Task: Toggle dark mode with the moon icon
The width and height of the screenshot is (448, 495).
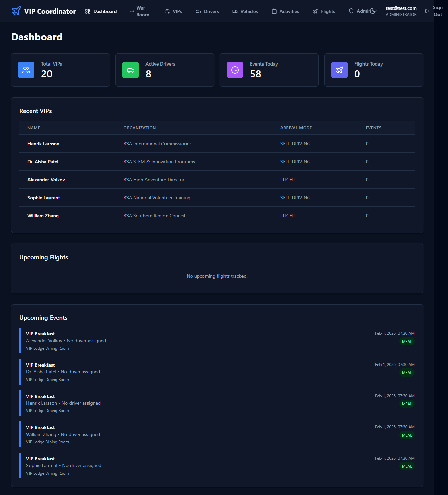Action: pos(373,11)
